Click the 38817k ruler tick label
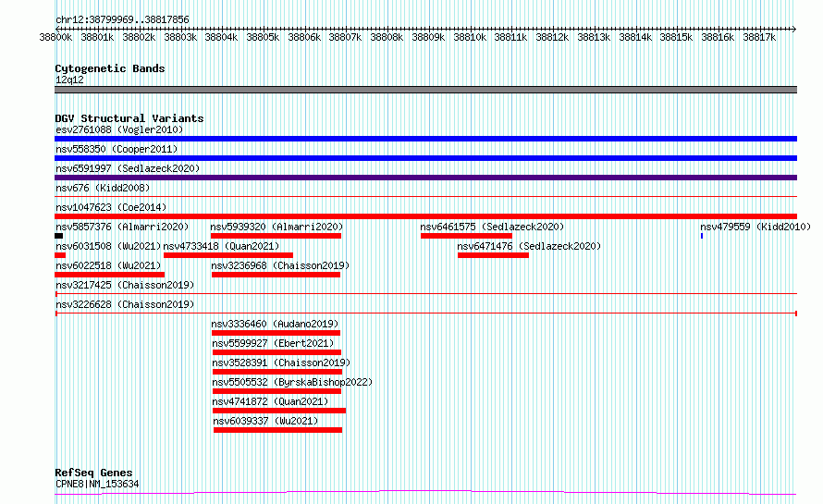Image resolution: width=823 pixels, height=504 pixels. tap(759, 37)
